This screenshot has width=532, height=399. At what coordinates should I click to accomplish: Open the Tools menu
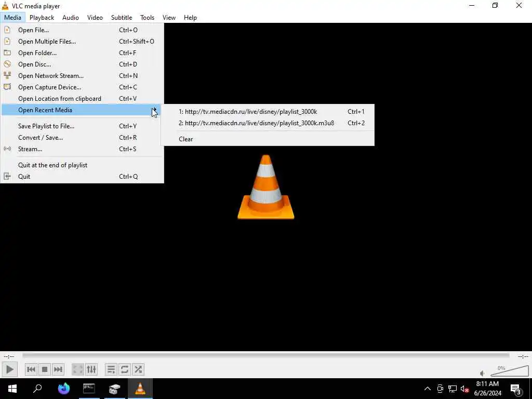click(x=147, y=17)
